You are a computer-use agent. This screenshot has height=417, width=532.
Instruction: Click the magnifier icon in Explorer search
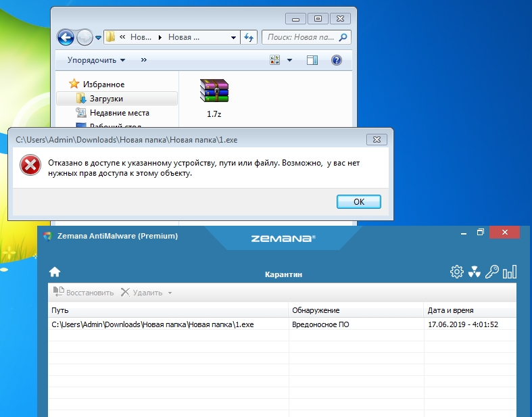coord(343,37)
